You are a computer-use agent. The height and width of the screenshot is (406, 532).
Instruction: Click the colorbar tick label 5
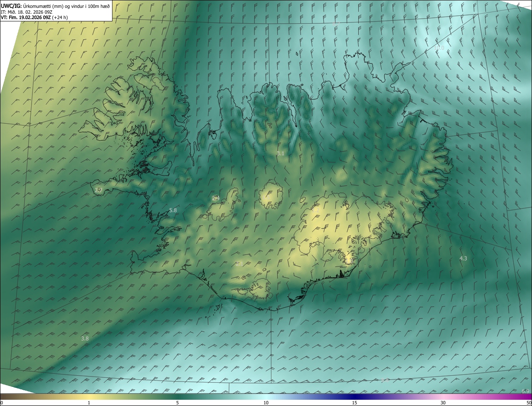(177, 403)
